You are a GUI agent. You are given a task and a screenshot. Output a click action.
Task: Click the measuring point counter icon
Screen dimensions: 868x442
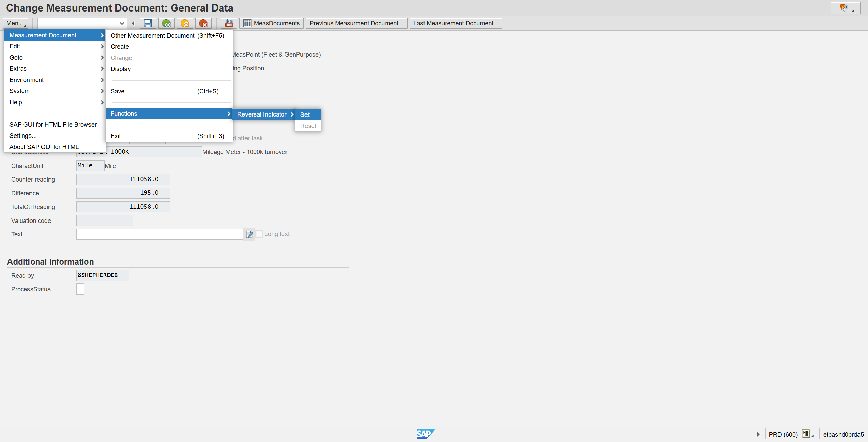[229, 23]
